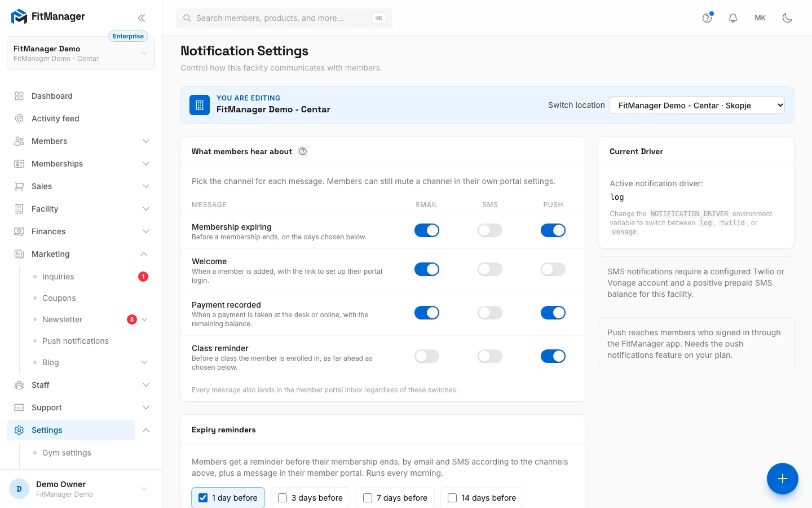Expand the Newsletter submenu chevron
The image size is (812, 508).
144,319
